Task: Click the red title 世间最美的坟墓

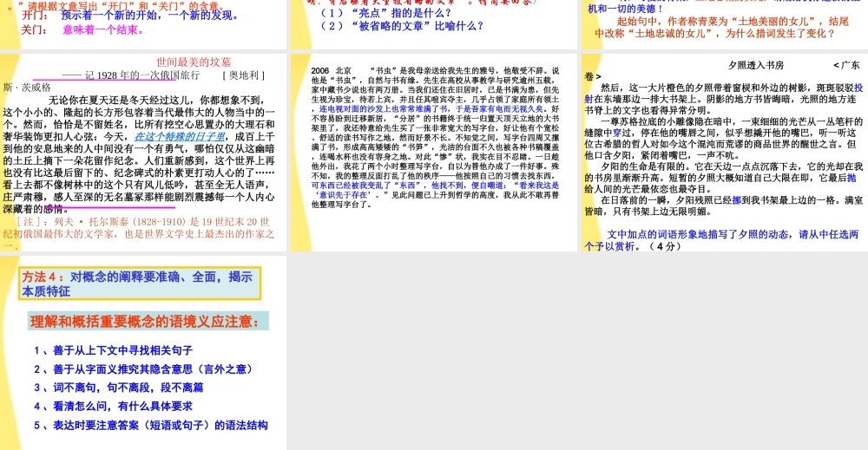Action: [194, 62]
